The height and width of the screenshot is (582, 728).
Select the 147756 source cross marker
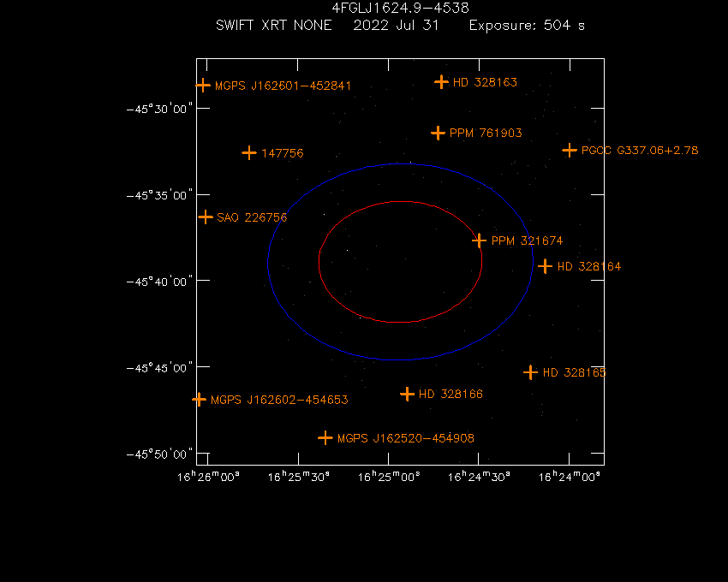pos(249,152)
